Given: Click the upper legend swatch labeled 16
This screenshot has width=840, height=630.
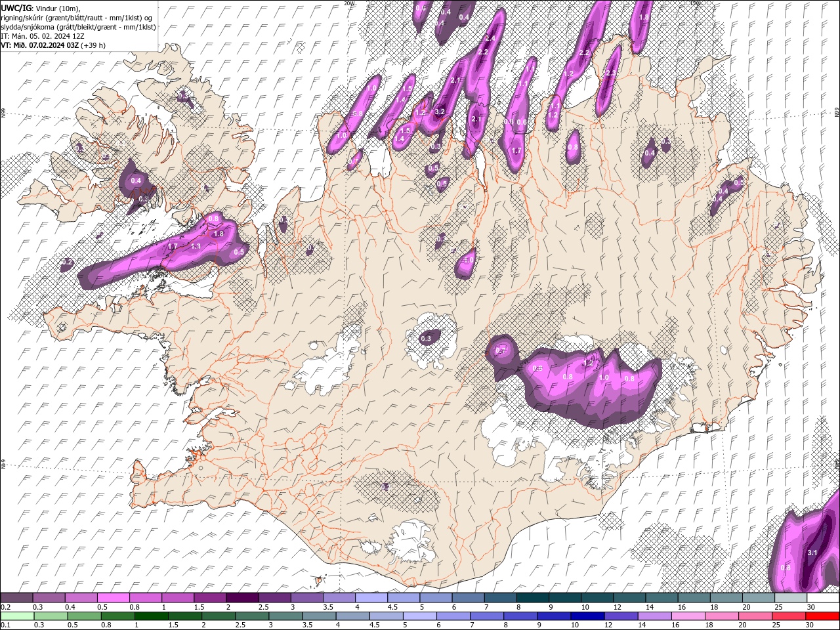Looking at the screenshot, I should 694,598.
